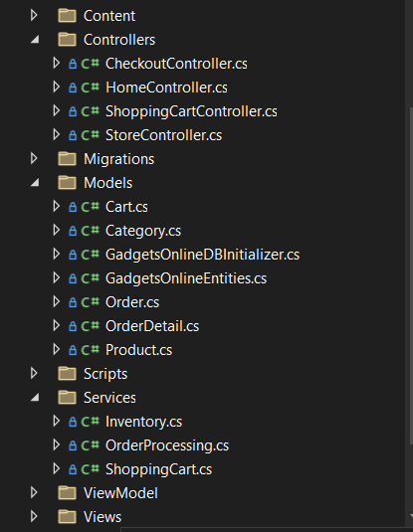
Task: Click C# icon beside CheckoutController.cs
Action: tap(91, 64)
